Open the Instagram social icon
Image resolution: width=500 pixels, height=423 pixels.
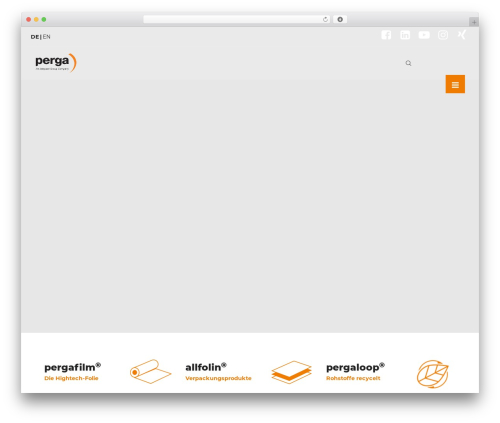(443, 35)
